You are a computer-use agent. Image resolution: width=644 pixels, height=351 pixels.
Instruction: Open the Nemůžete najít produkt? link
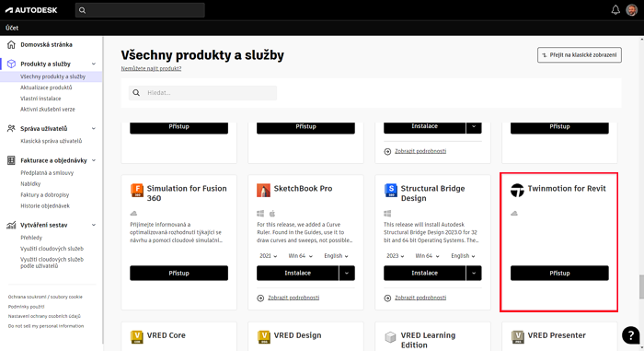click(151, 69)
